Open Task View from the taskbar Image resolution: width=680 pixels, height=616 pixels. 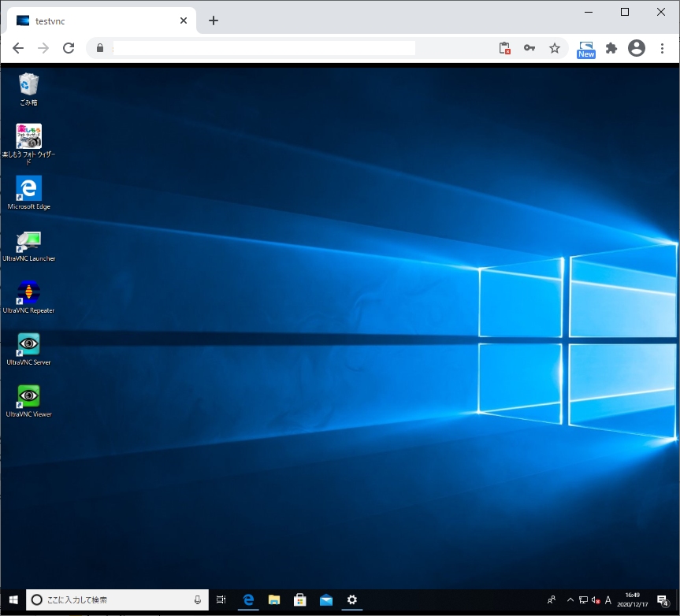coord(221,599)
